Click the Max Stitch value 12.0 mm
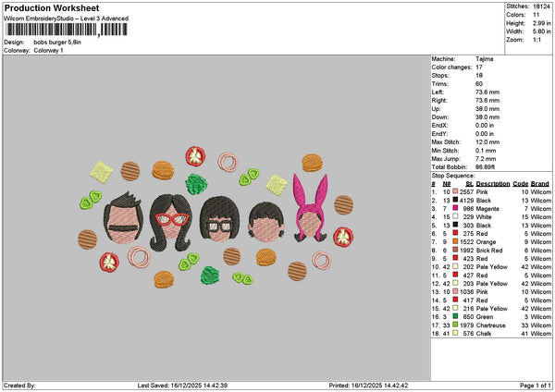The height and width of the screenshot is (392, 555). 487,142
